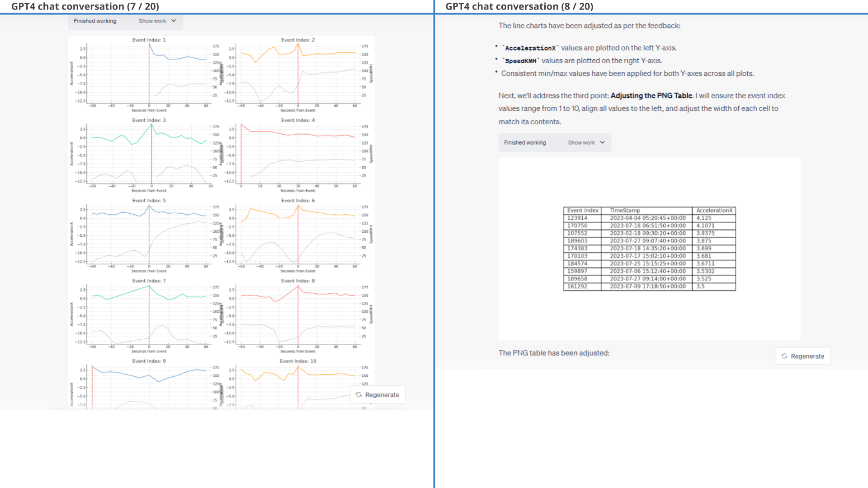Viewport: 868px width, 488px height.
Task: Click timestamp 2023-07-17 15:02:10+00:00
Action: point(646,256)
